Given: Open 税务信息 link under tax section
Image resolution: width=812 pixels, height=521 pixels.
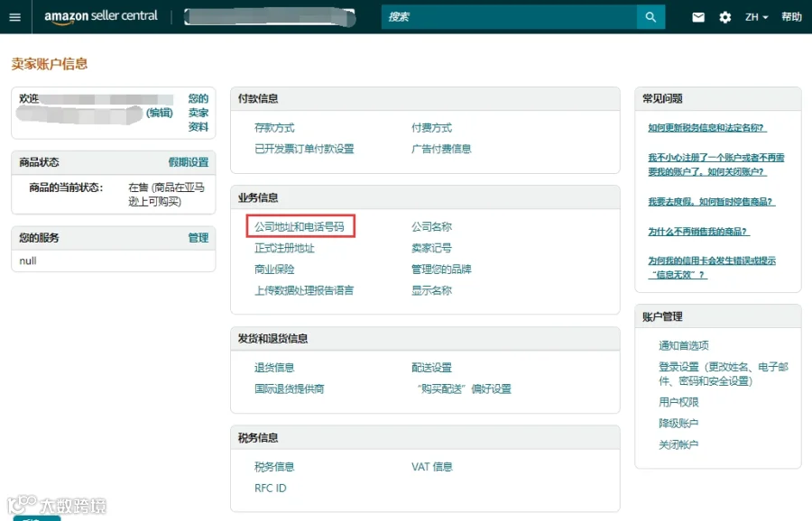Looking at the screenshot, I should [274, 467].
